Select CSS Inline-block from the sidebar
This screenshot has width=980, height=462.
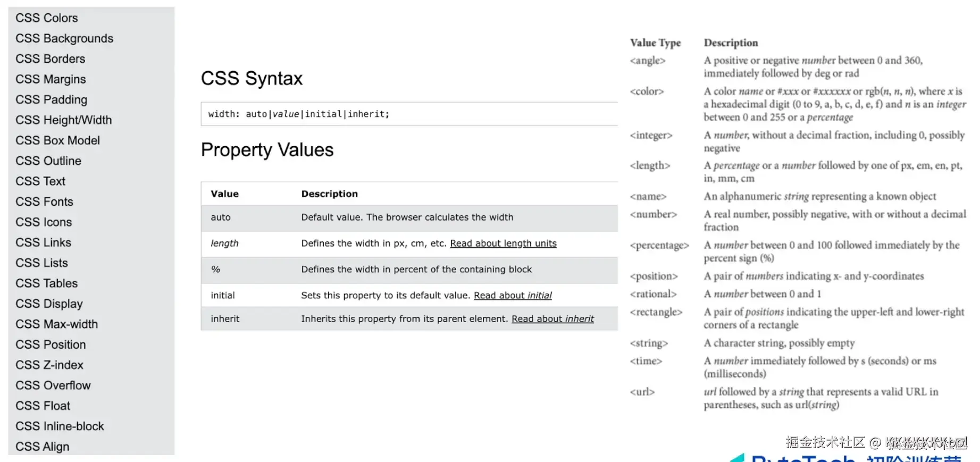click(60, 426)
